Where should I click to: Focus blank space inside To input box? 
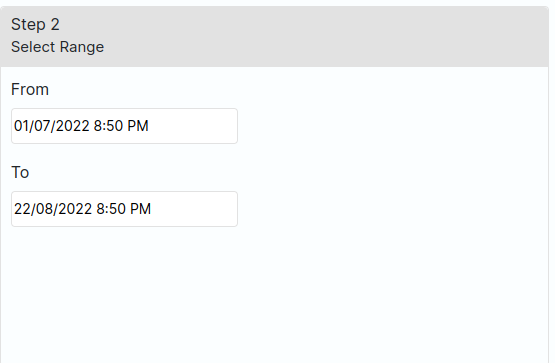pyautogui.click(x=195, y=209)
